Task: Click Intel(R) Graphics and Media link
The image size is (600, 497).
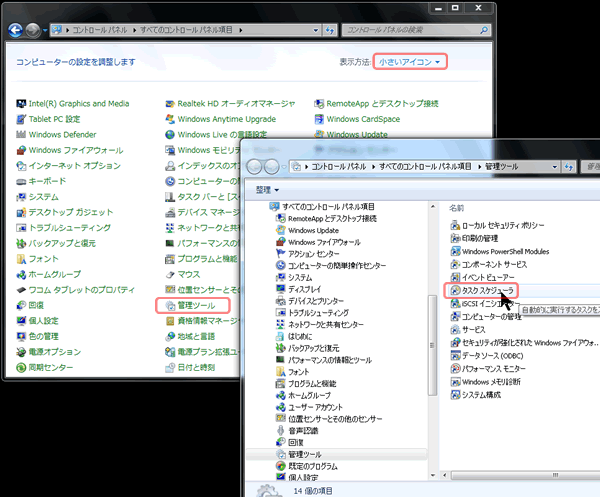Action: click(79, 103)
